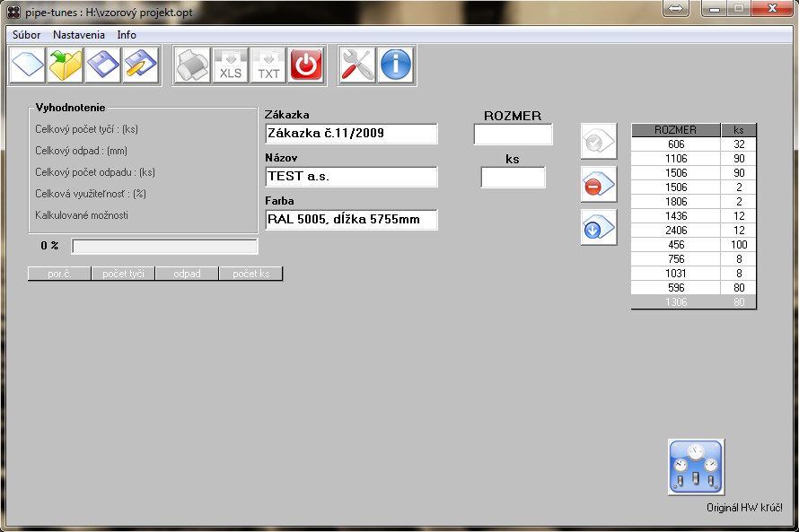The width and height of the screenshot is (799, 532).
Task: Select the row with ROZMER 1106
Action: [x=694, y=158]
